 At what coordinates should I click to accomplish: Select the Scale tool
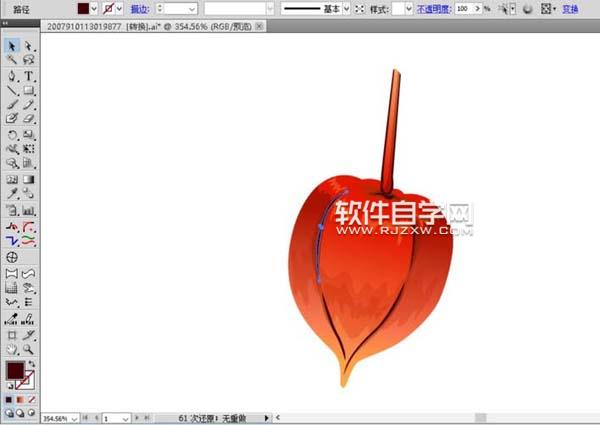pos(28,135)
